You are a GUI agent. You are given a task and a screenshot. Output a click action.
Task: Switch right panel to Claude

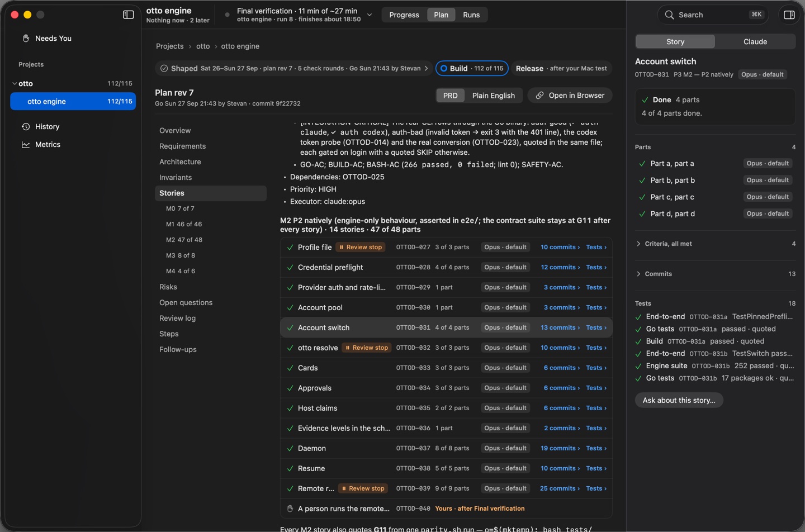(755, 42)
